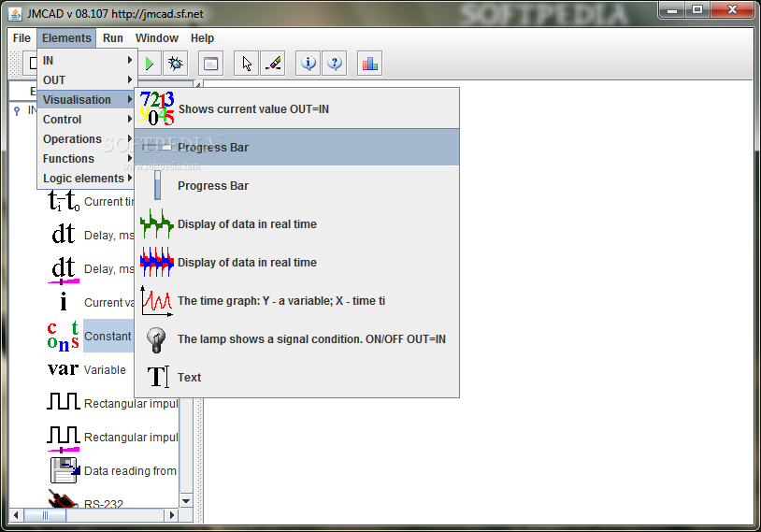Click the green Run play icon

pos(150,64)
